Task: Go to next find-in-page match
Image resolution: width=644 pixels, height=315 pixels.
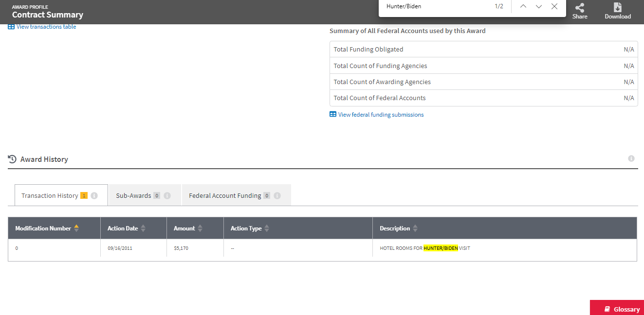Action: 539,6
